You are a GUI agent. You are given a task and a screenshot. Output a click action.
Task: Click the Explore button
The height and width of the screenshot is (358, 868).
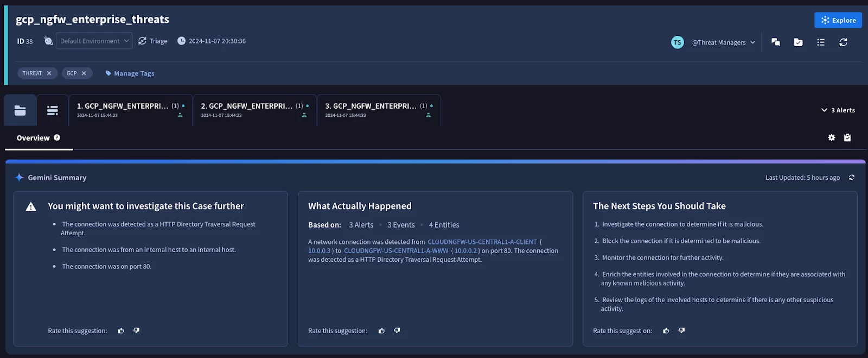click(x=838, y=20)
